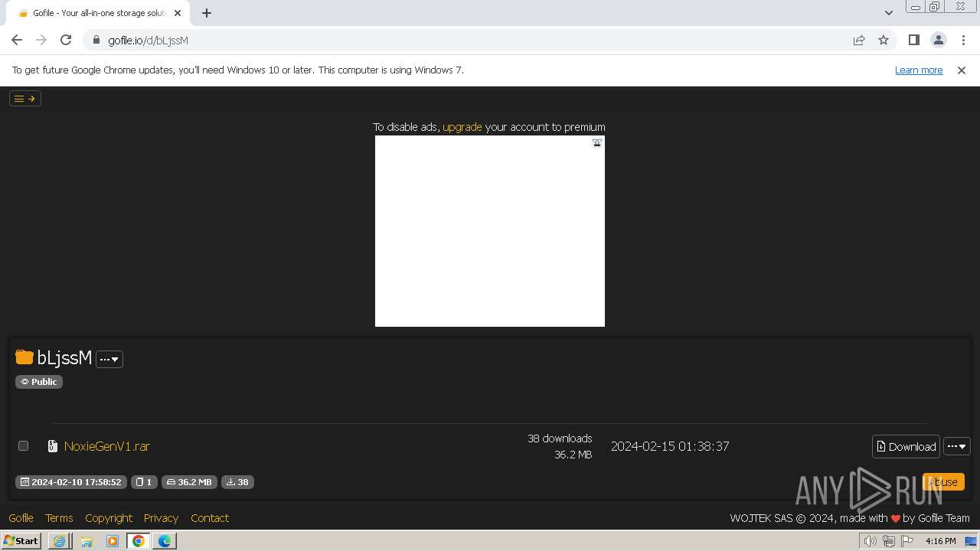Viewport: 980px width, 551px height.
Task: Click the 38 downloads text
Action: 560,439
